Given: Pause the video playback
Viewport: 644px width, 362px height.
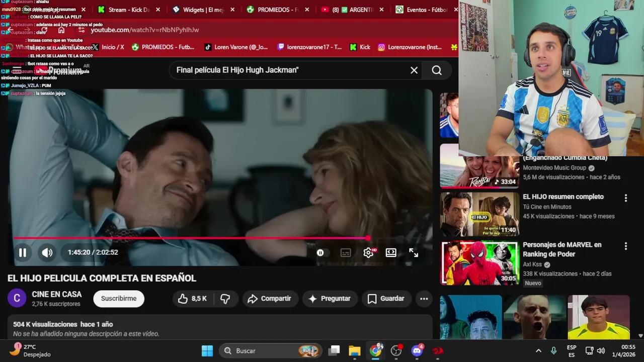Looking at the screenshot, I should coord(23,252).
